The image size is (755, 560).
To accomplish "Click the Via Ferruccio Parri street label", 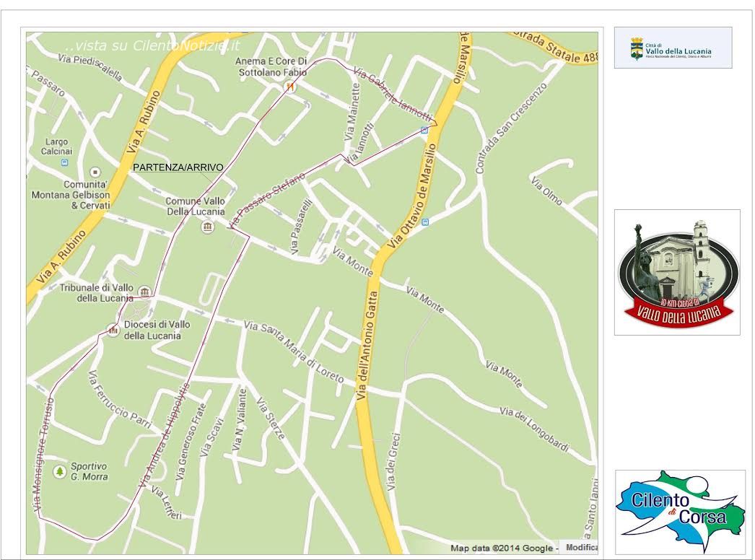I will (118, 401).
